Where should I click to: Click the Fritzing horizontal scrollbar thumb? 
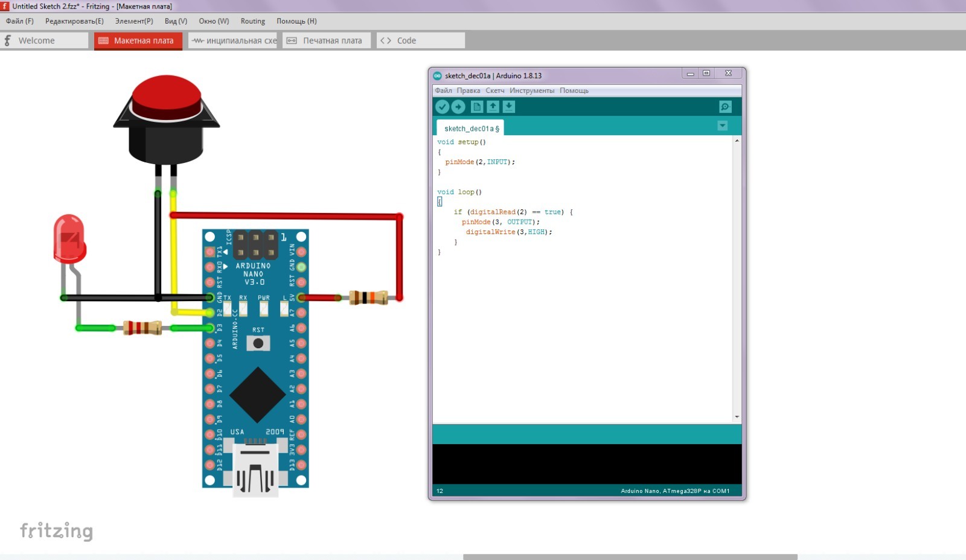point(630,557)
